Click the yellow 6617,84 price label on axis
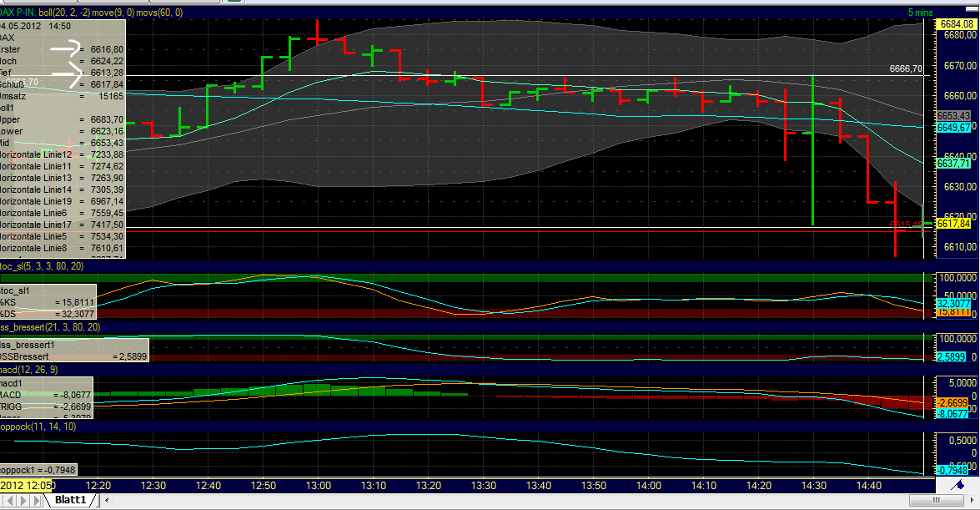980x510 pixels. (954, 224)
